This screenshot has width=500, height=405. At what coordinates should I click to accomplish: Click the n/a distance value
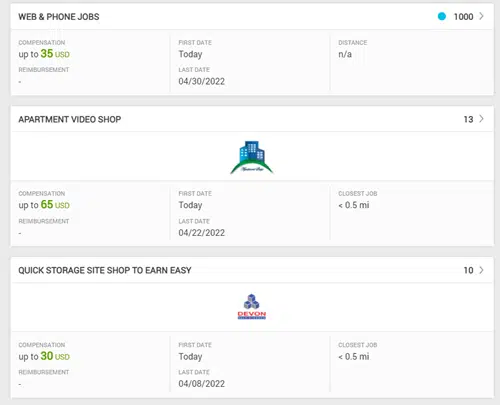pyautogui.click(x=345, y=54)
